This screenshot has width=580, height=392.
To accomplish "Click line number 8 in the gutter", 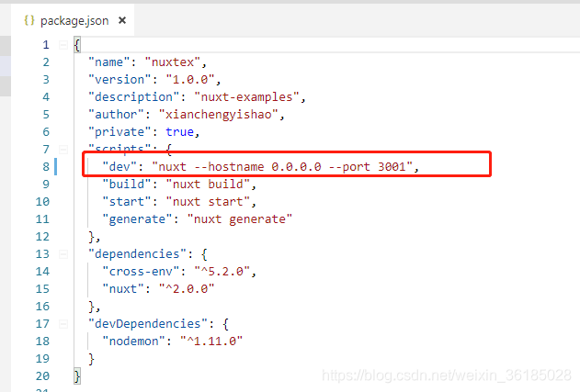I will click(46, 167).
